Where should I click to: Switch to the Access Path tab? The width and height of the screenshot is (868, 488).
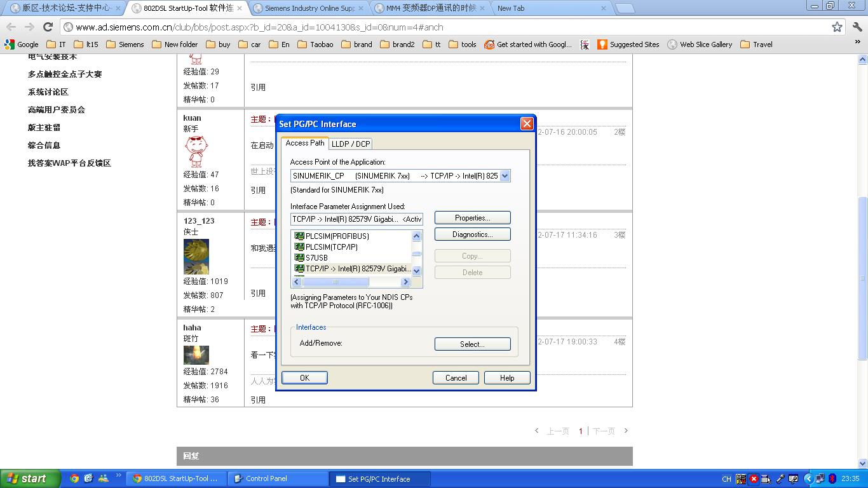tap(305, 143)
